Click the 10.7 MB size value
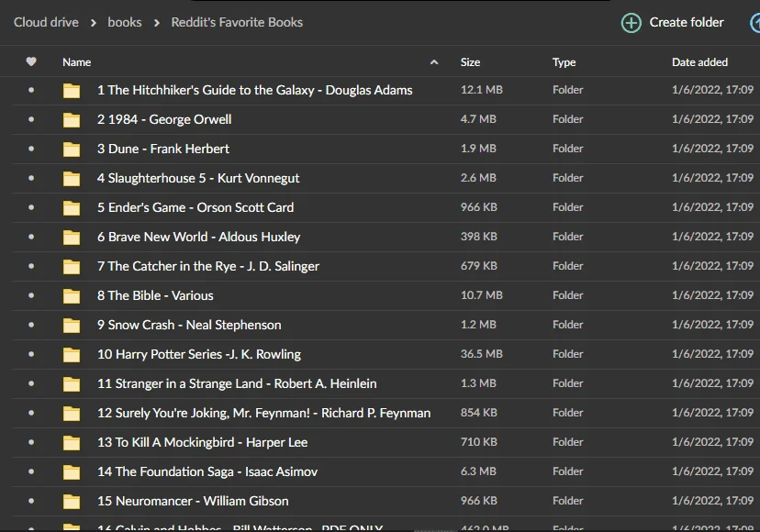Viewport: 760px width, 532px height. pos(481,295)
